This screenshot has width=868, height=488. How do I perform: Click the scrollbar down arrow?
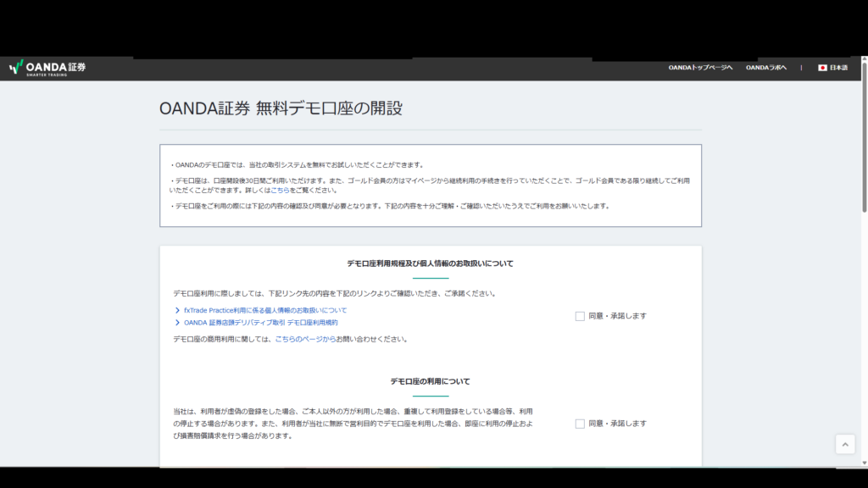pos(864,463)
